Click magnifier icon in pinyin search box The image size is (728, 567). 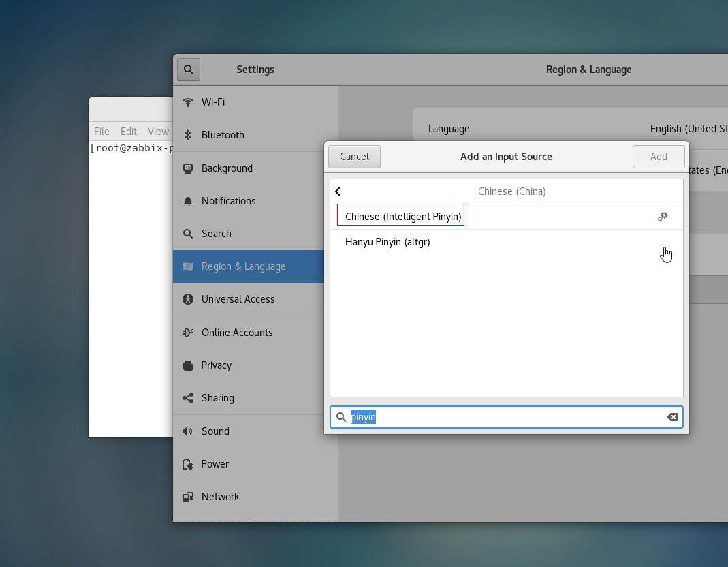[x=341, y=417]
